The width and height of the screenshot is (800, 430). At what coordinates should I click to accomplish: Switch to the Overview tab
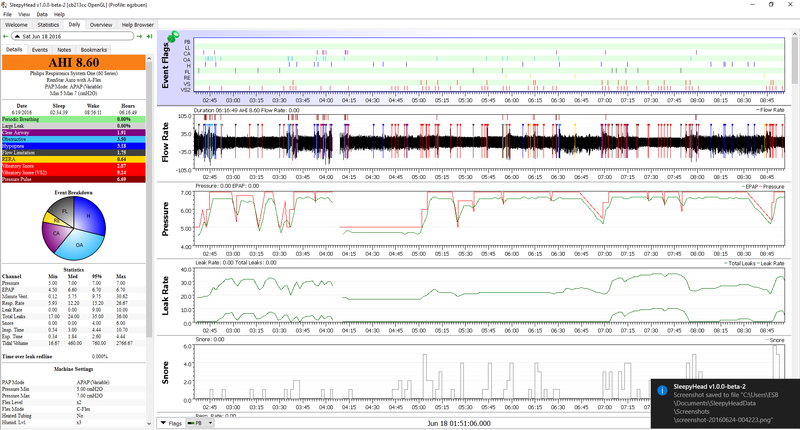click(x=101, y=24)
